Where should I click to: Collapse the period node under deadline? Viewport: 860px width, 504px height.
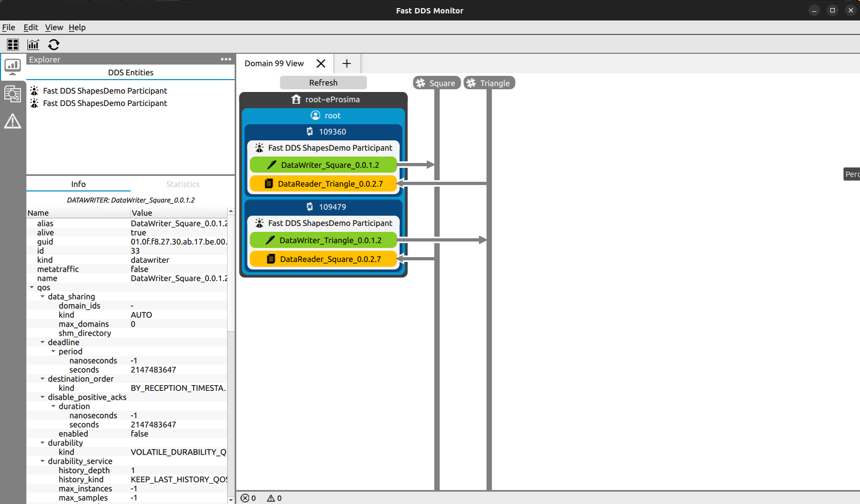[53, 351]
